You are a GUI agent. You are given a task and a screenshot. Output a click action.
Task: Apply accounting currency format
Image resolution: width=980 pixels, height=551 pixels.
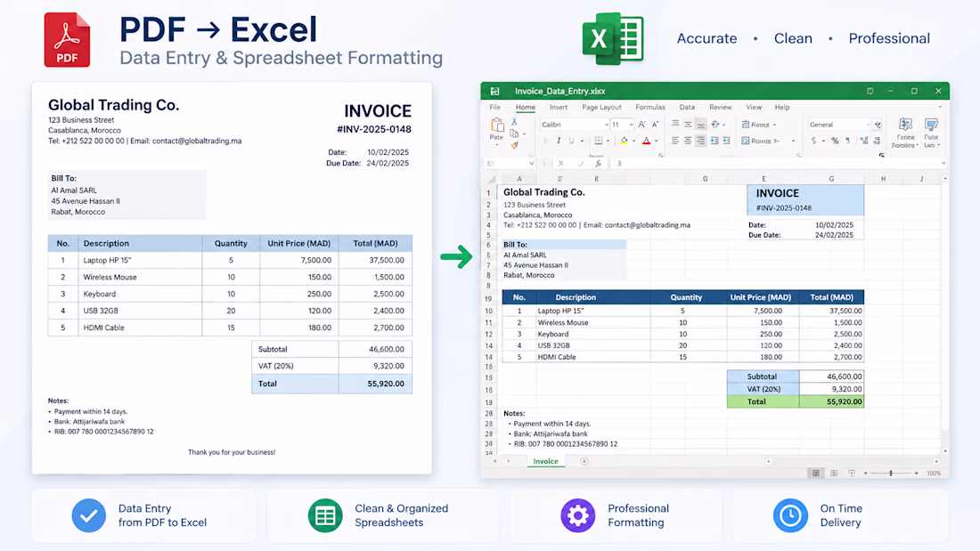(813, 141)
